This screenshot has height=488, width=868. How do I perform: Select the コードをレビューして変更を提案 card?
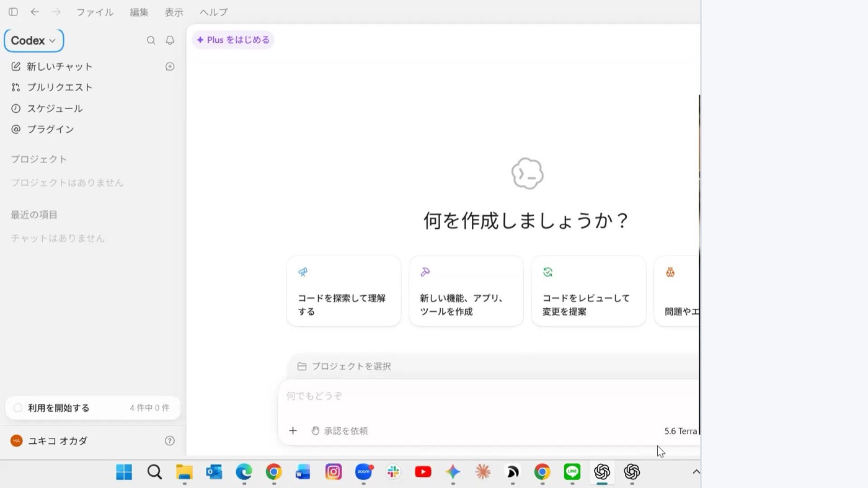(588, 291)
